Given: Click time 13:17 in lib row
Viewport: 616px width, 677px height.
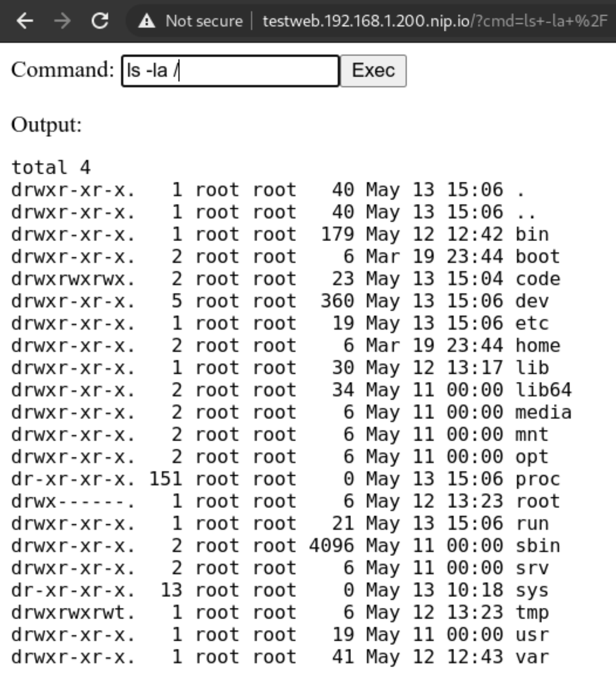Looking at the screenshot, I should click(x=474, y=368).
